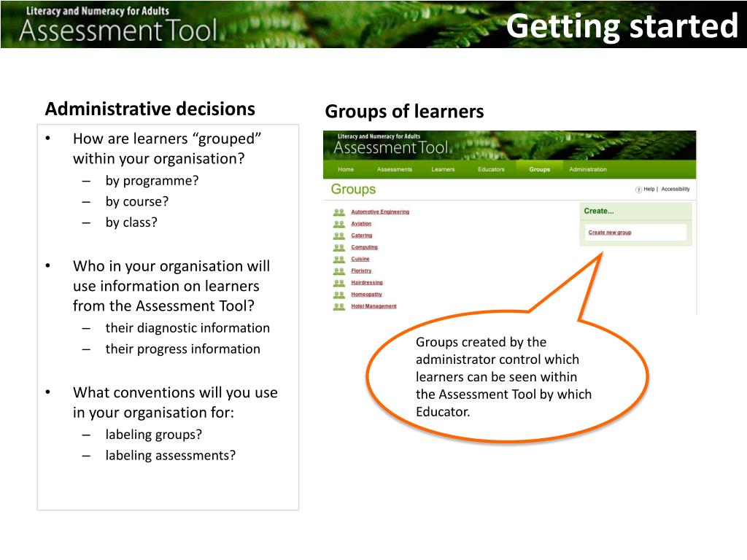Click the 'Groups' page heading
Screen dimensions: 747x560
354,189
